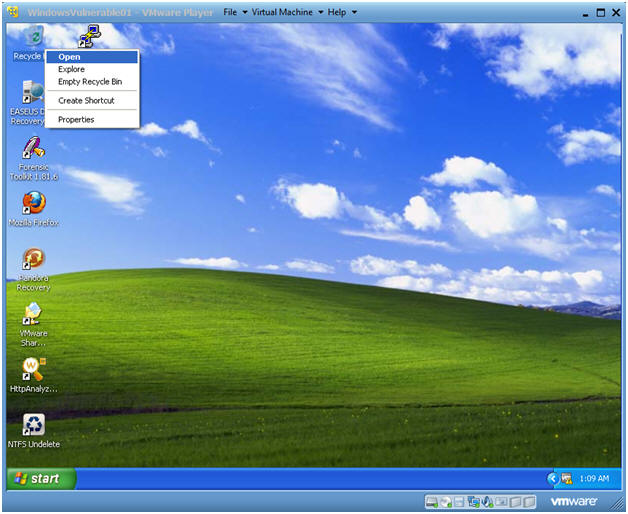This screenshot has width=628, height=514.
Task: Click the VMware Player title bar icon
Action: pos(13,12)
